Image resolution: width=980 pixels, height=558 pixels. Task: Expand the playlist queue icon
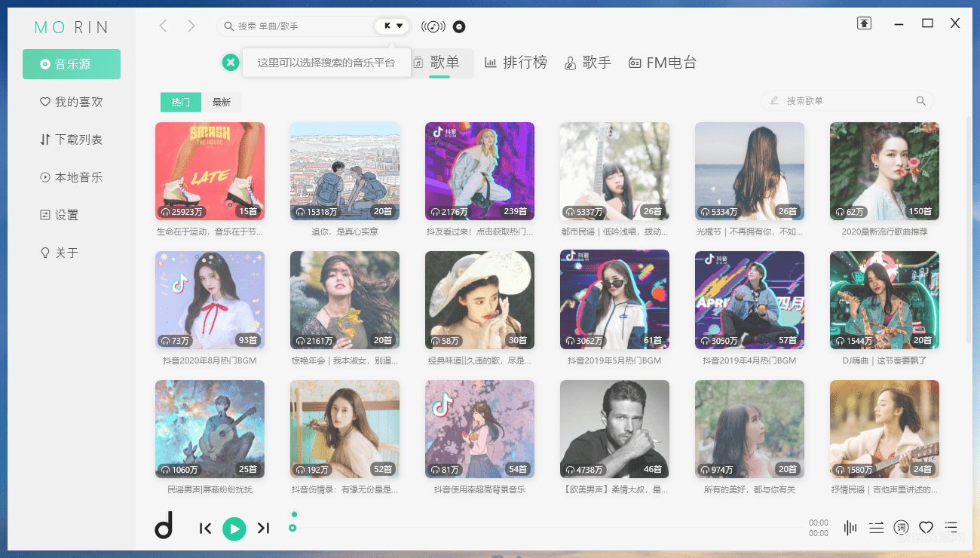click(951, 528)
